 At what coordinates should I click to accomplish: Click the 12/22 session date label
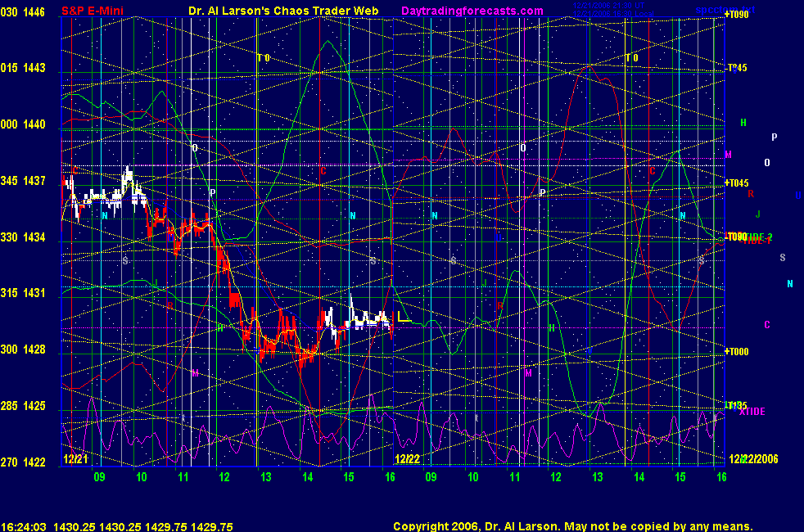coord(408,458)
